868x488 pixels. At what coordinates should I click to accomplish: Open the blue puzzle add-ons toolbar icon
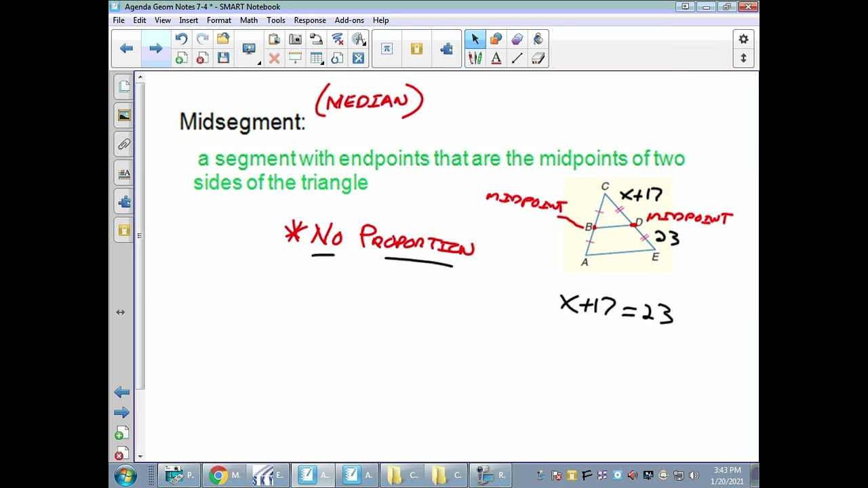point(446,49)
